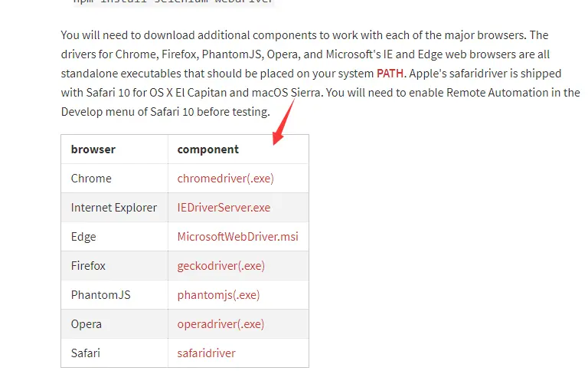Select the PhantomJS table cell
The width and height of the screenshot is (588, 384).
114,295
